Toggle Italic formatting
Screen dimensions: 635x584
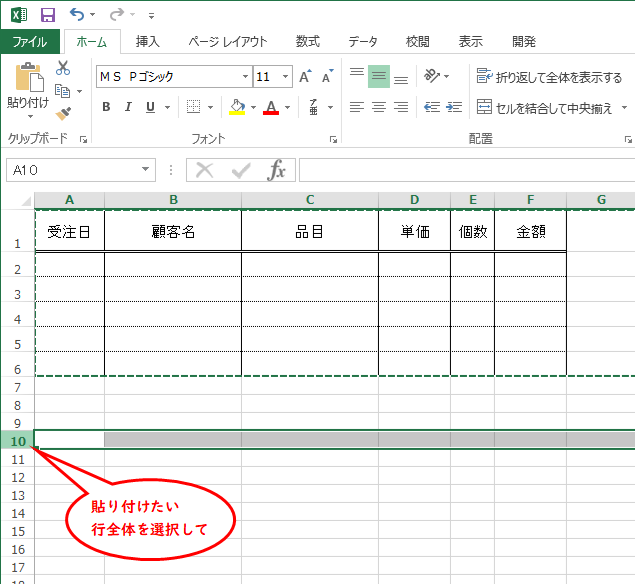point(129,108)
